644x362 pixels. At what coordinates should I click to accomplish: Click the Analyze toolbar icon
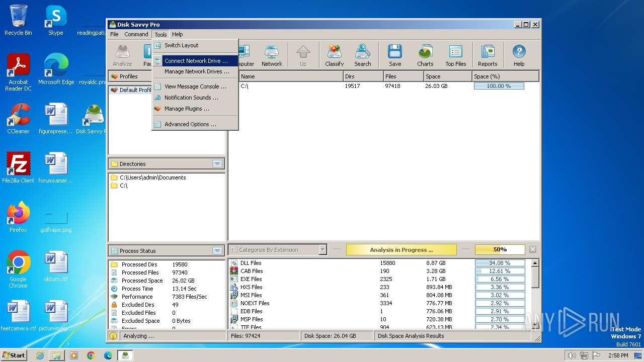122,55
